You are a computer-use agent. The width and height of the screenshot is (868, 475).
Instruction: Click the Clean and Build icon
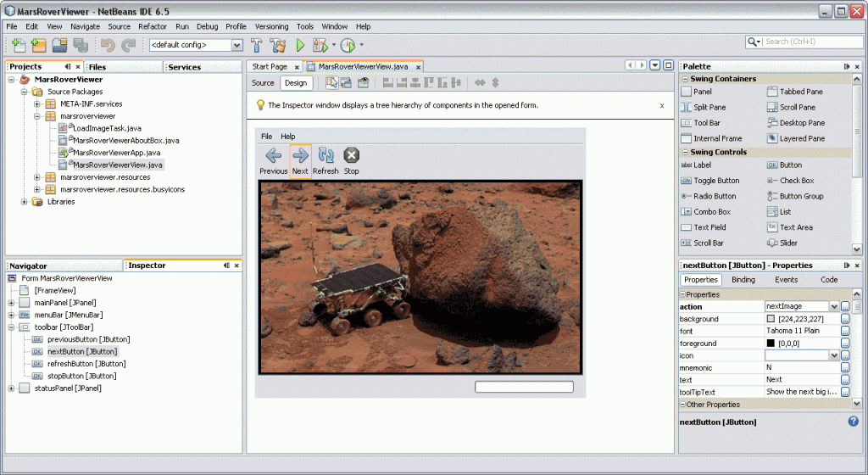pyautogui.click(x=278, y=45)
